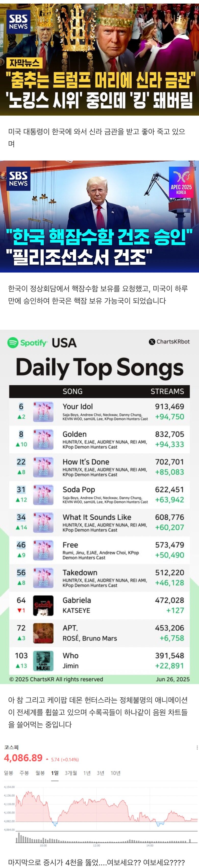
Task: Click the Spotify logo icon
Action: click(x=13, y=343)
